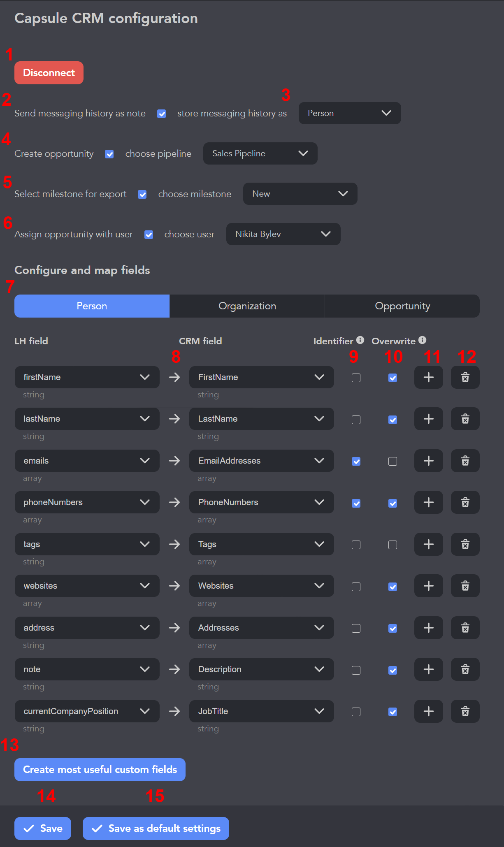Expand the choose milestone dropdown showing New
This screenshot has height=847, width=504.
tap(300, 194)
